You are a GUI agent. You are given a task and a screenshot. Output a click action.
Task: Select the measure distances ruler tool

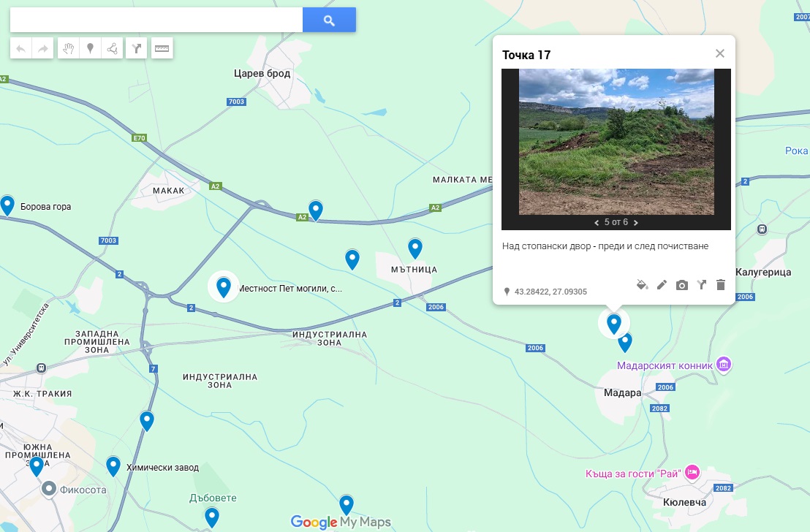click(162, 49)
